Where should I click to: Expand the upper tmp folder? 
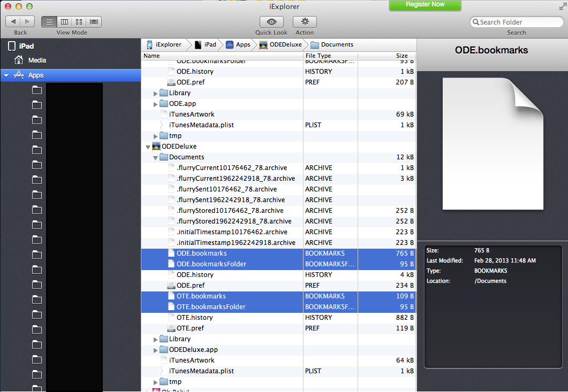pyautogui.click(x=155, y=136)
